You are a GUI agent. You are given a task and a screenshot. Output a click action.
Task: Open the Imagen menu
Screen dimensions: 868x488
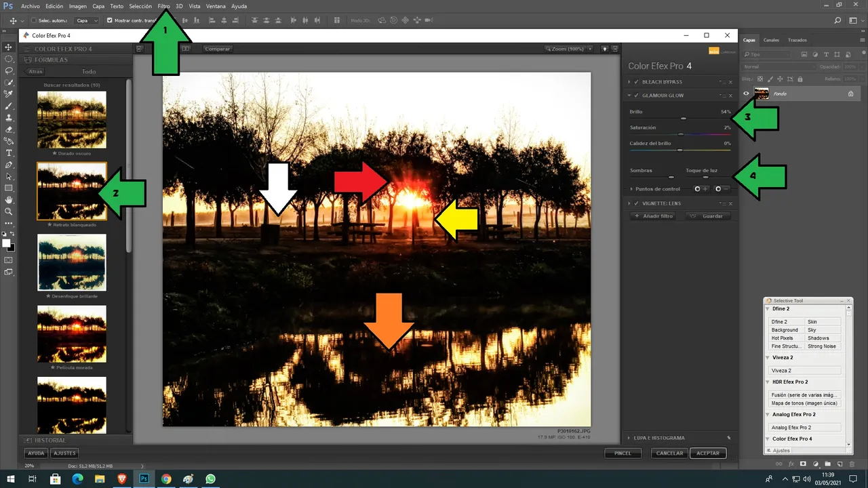(x=78, y=6)
